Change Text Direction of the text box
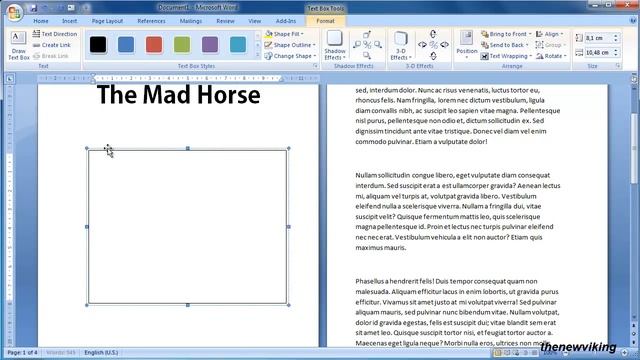This screenshot has width=640, height=360. [55, 34]
